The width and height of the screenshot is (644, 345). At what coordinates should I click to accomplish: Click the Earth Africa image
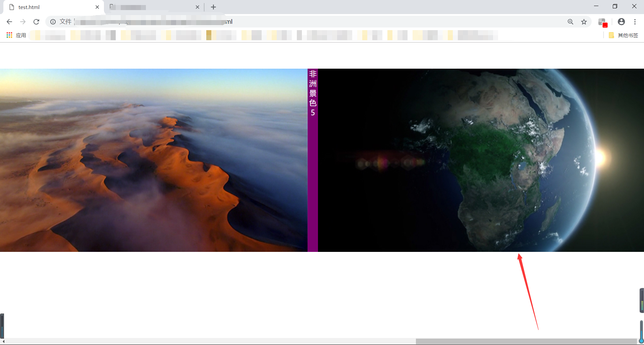481,160
